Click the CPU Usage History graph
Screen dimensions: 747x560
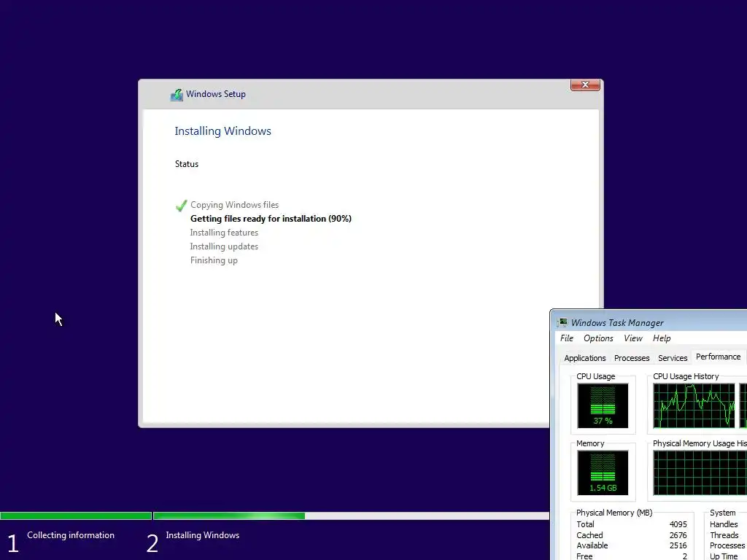click(x=694, y=405)
